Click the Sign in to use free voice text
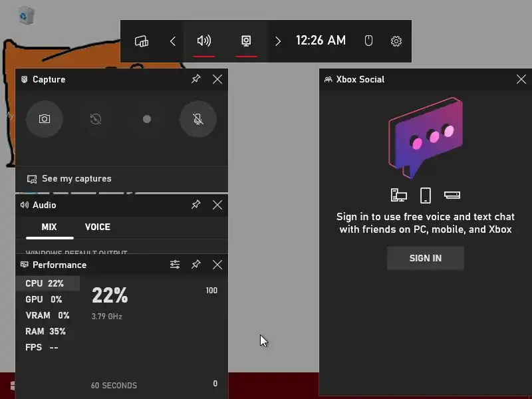 coord(426,223)
